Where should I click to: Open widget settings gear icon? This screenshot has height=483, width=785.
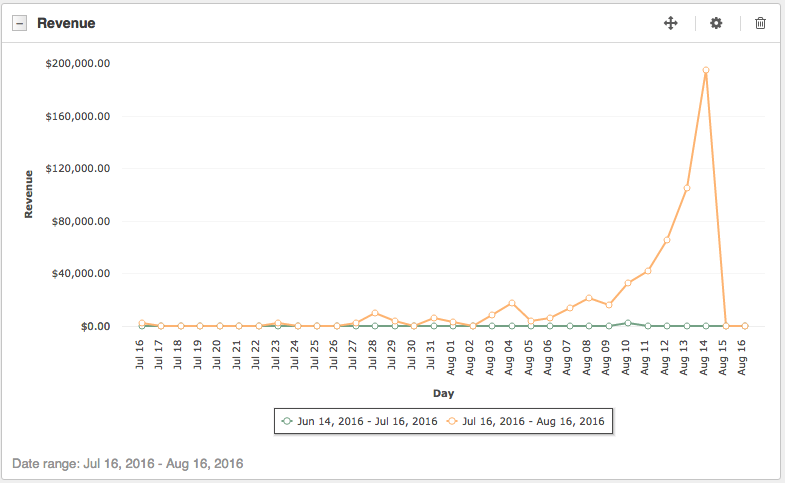(x=716, y=23)
